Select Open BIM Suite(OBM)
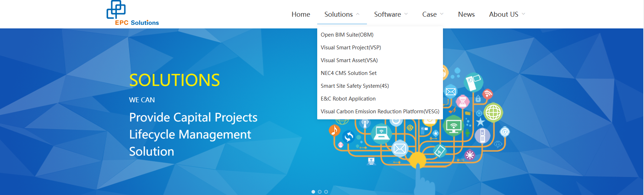 pyautogui.click(x=347, y=35)
